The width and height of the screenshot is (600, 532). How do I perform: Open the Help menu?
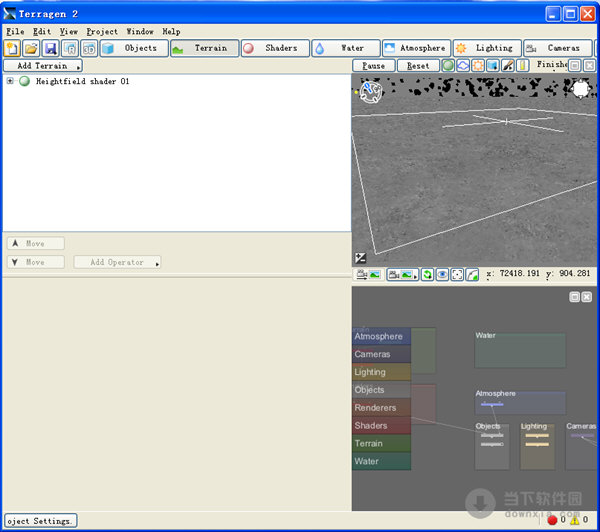[x=171, y=31]
